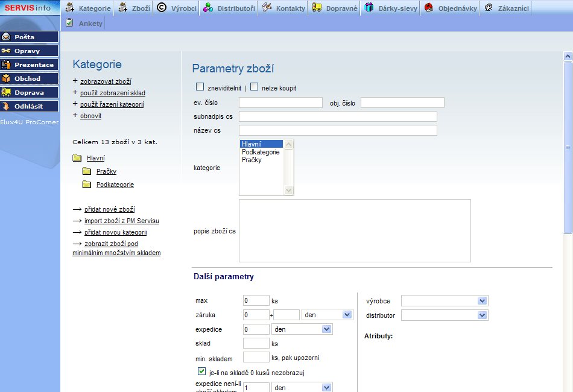Click the Opravy wrench icon
The width and height of the screenshot is (573, 392).
pos(6,51)
